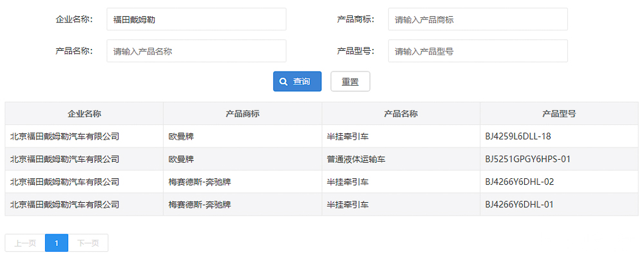Click the 重置 reset button
This screenshot has height=262, width=644.
(x=350, y=81)
